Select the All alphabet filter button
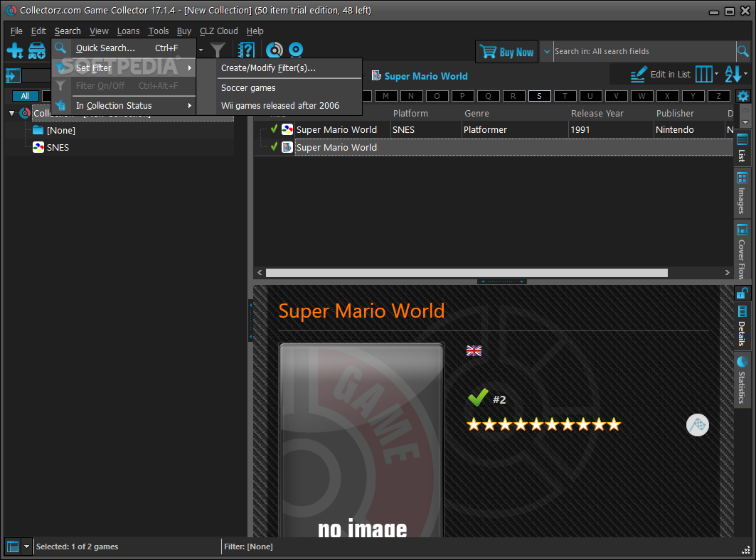Screen dimensions: 756x560 tap(25, 96)
